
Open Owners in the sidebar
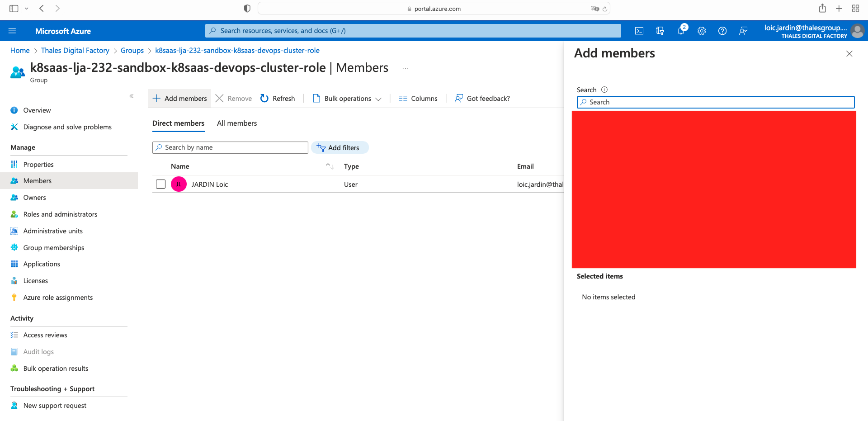point(34,198)
